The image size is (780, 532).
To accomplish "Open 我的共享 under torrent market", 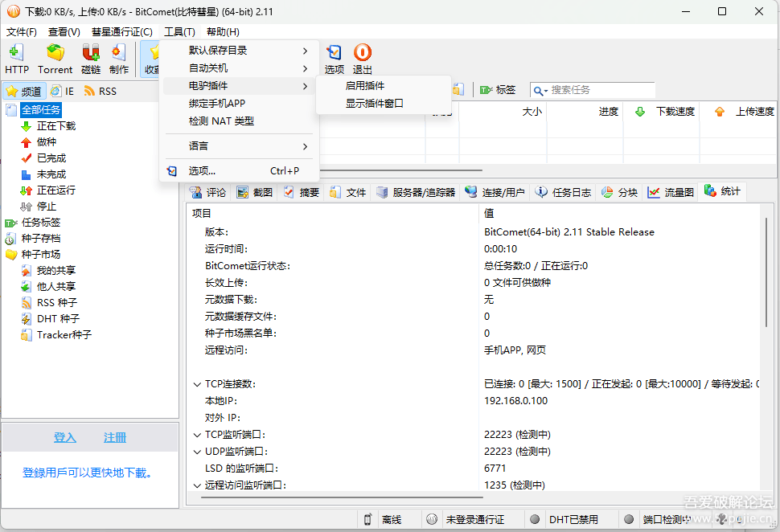I will coord(48,271).
